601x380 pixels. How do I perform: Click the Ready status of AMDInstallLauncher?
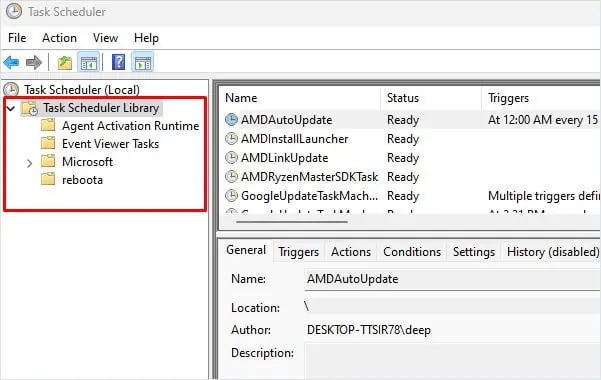coord(403,139)
